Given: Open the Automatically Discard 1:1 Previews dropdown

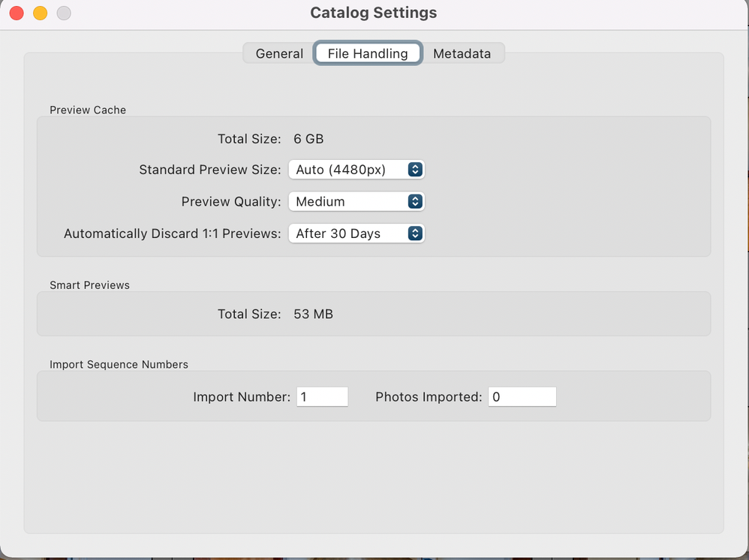Looking at the screenshot, I should coord(356,233).
